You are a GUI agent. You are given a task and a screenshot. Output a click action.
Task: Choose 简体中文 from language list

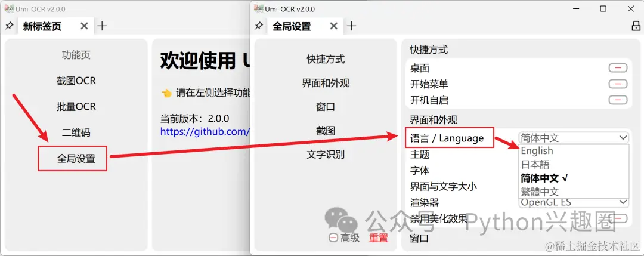tap(574, 178)
